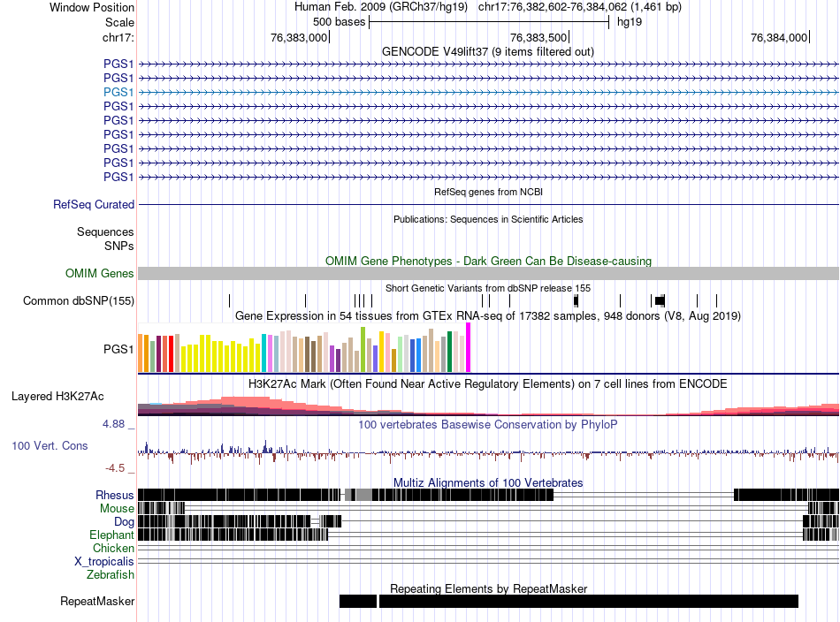Click the Chicken species label
This screenshot has width=840, height=622.
pyautogui.click(x=113, y=549)
